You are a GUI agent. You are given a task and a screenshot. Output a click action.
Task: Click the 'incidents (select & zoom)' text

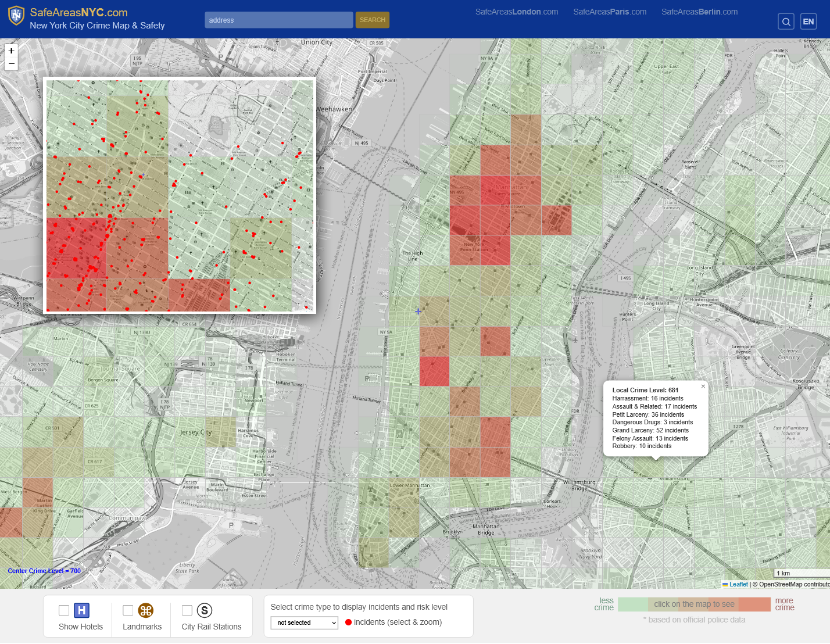(x=398, y=622)
